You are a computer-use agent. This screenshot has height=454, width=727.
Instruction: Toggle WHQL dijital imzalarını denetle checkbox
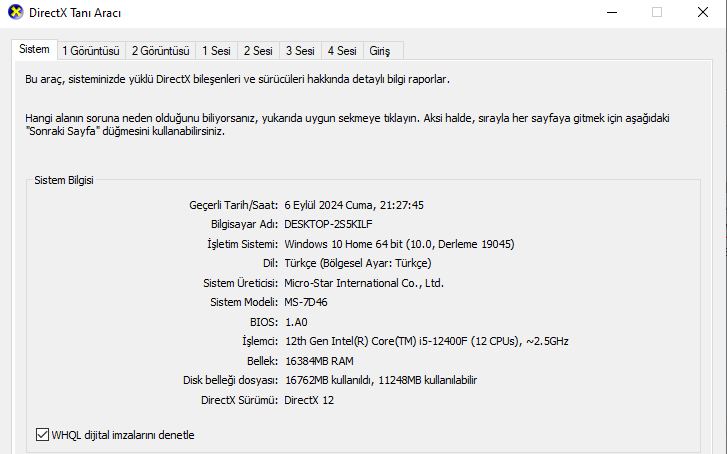pyautogui.click(x=42, y=435)
